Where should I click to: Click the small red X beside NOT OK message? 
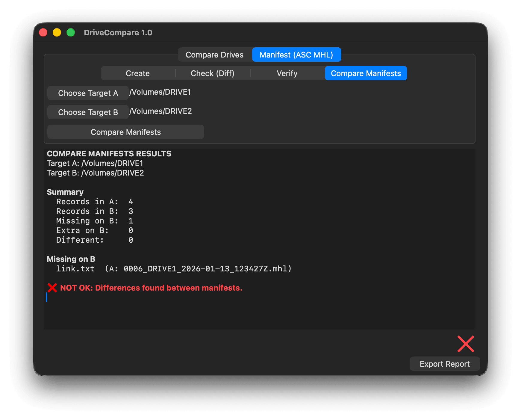click(x=52, y=288)
